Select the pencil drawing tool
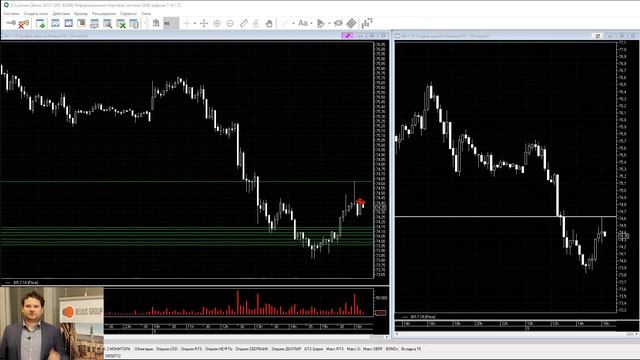640x360 pixels. (x=243, y=23)
